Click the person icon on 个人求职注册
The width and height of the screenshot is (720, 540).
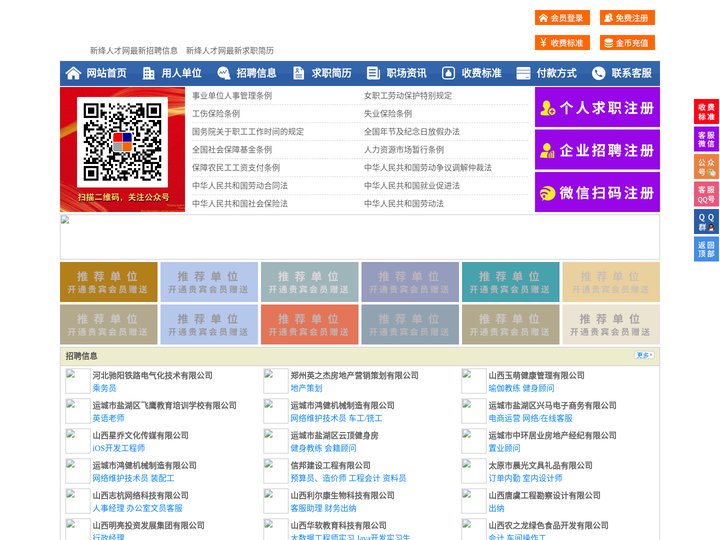coord(547,108)
